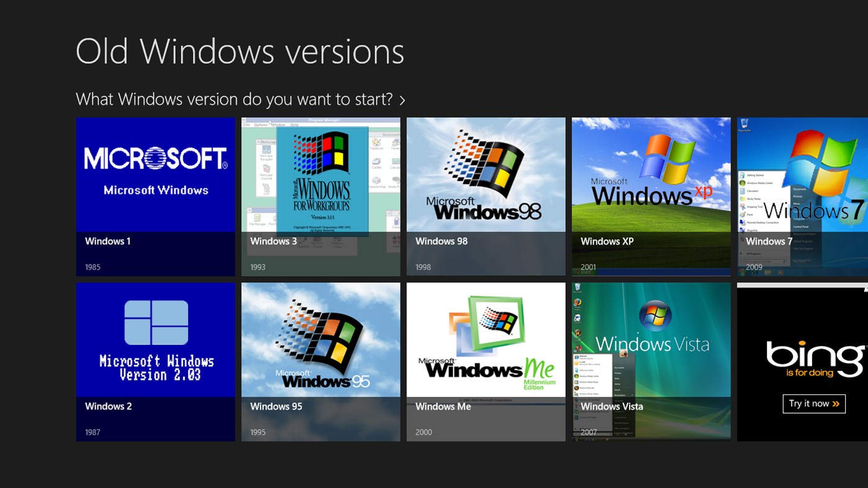The image size is (868, 488).
Task: Expand the version list using the chevron arrow
Action: pos(403,99)
